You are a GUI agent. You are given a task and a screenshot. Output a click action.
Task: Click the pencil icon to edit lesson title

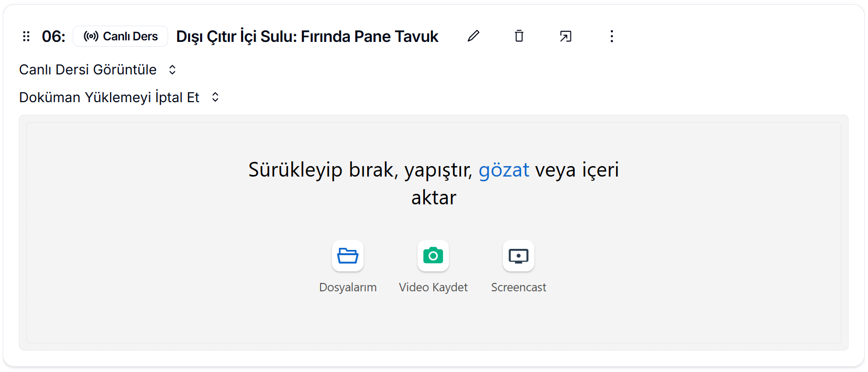point(474,36)
